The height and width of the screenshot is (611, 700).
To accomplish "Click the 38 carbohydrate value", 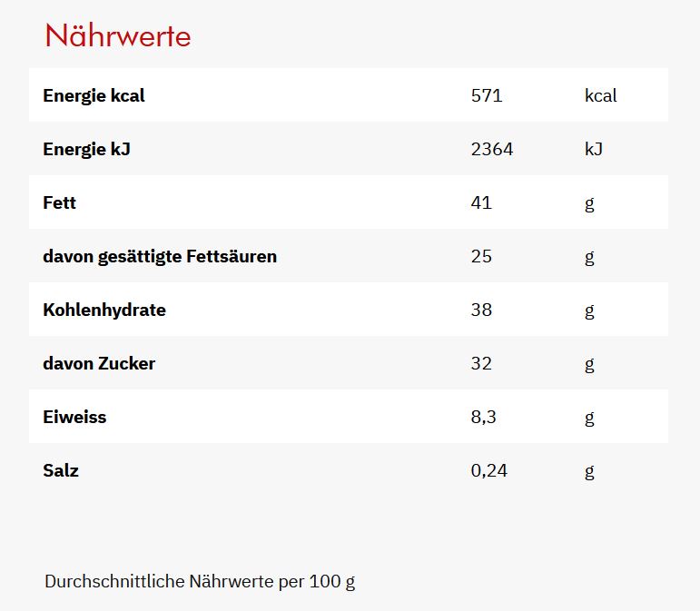I will coord(481,310).
